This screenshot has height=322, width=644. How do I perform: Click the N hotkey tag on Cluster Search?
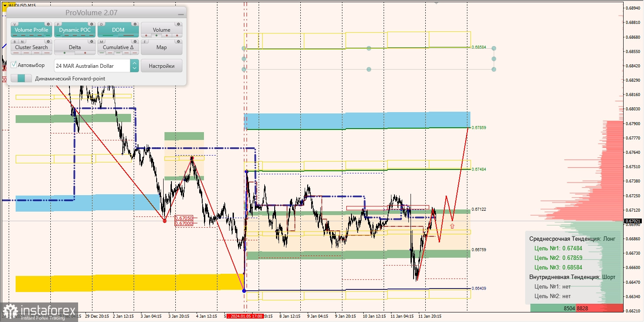coord(21,42)
